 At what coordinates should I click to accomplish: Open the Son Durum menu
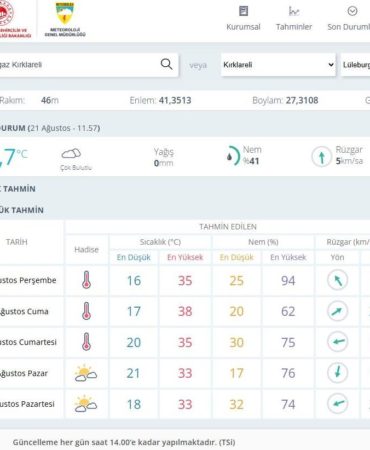point(349,19)
